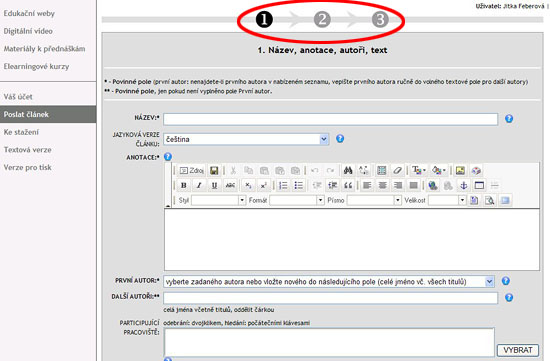The width and height of the screenshot is (550, 361).
Task: Click the Remove Format eraser icon
Action: pyautogui.click(x=397, y=171)
